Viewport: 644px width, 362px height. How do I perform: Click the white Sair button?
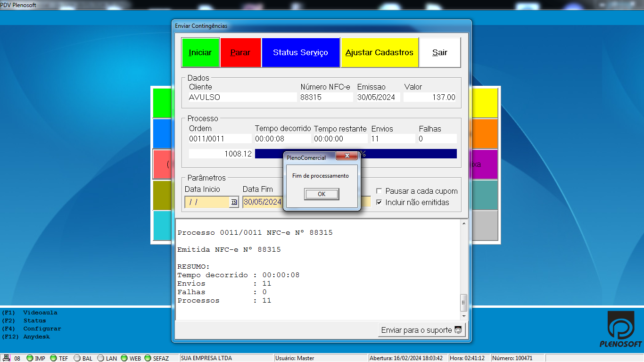440,52
